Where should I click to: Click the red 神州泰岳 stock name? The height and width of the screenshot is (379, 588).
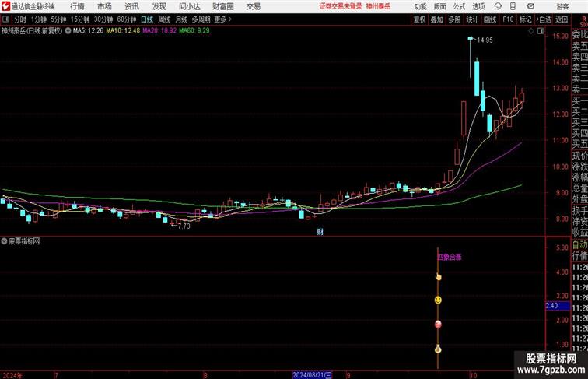(378, 6)
